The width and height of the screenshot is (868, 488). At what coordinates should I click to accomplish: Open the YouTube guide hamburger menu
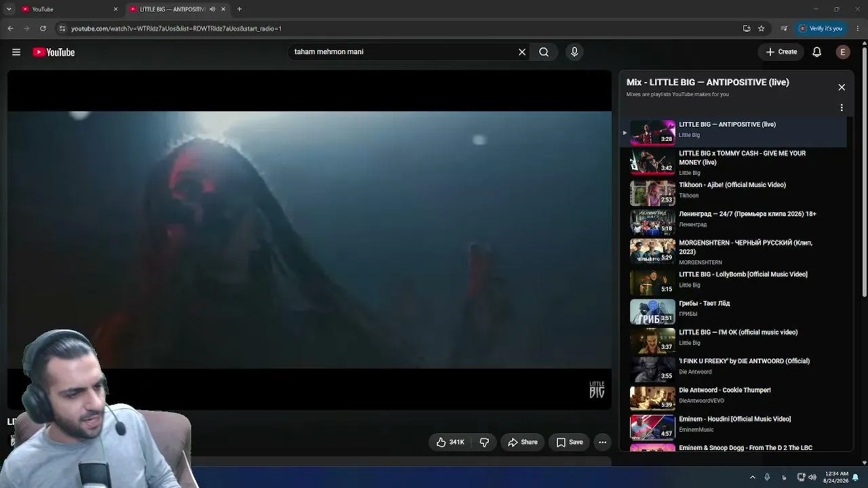pyautogui.click(x=16, y=52)
